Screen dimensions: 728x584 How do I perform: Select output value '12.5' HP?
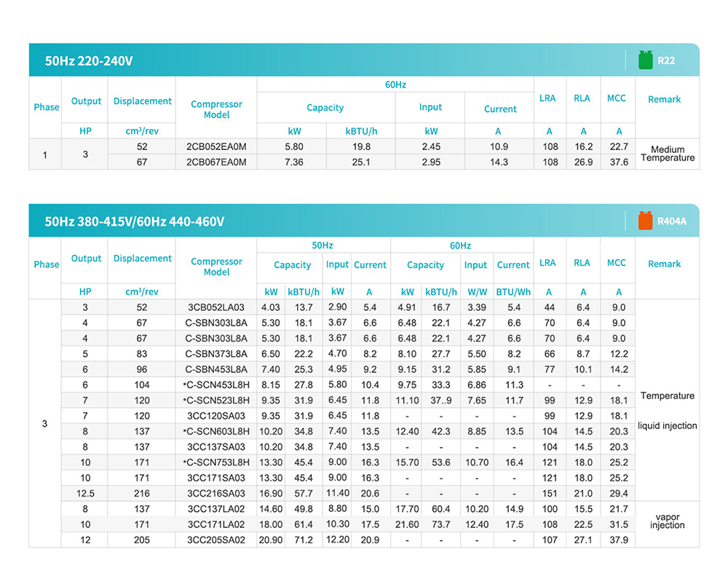(85, 494)
